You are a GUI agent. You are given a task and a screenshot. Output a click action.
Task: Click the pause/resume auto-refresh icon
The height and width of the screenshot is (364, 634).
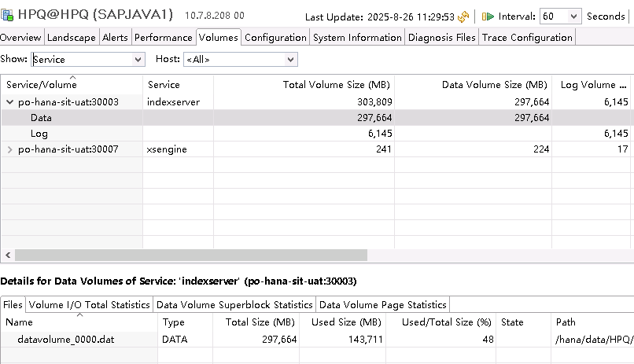pos(488,17)
